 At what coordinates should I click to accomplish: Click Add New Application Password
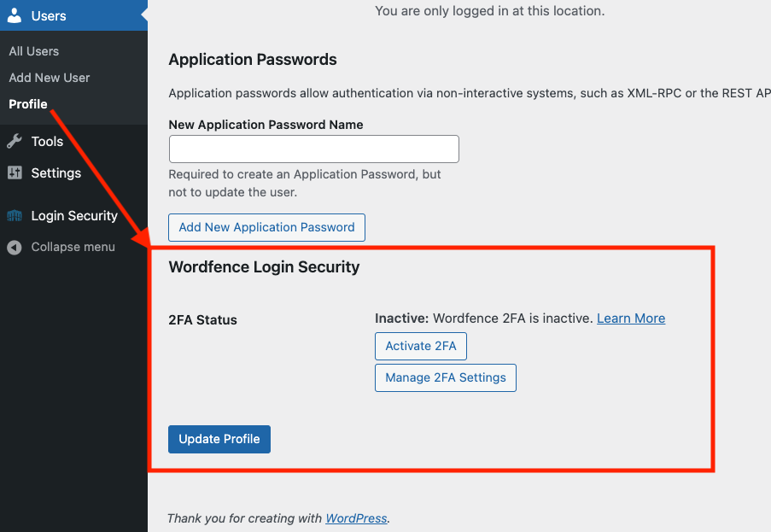point(266,227)
